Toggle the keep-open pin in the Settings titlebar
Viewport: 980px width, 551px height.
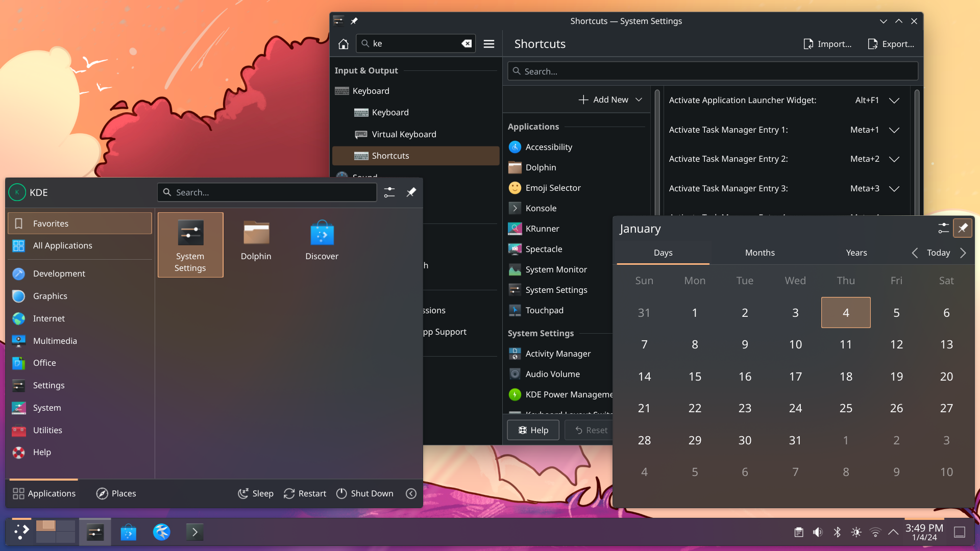point(354,21)
